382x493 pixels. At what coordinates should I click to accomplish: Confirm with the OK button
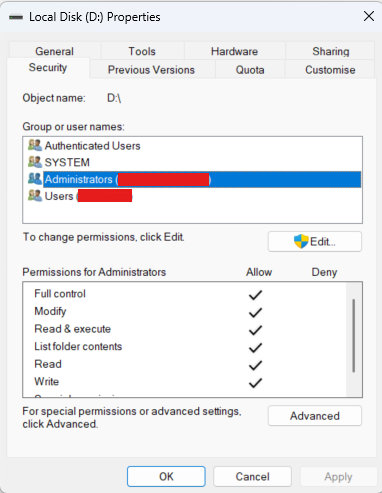tap(166, 477)
